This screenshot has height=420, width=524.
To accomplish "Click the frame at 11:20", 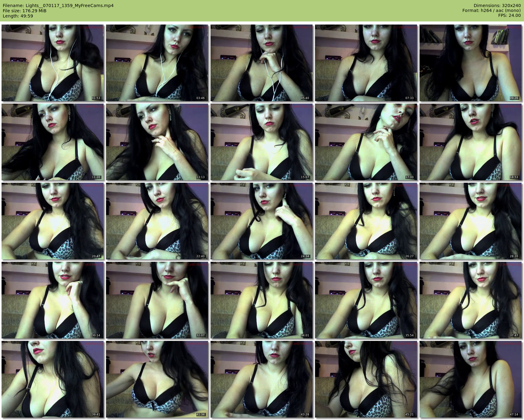I will coord(52,142).
